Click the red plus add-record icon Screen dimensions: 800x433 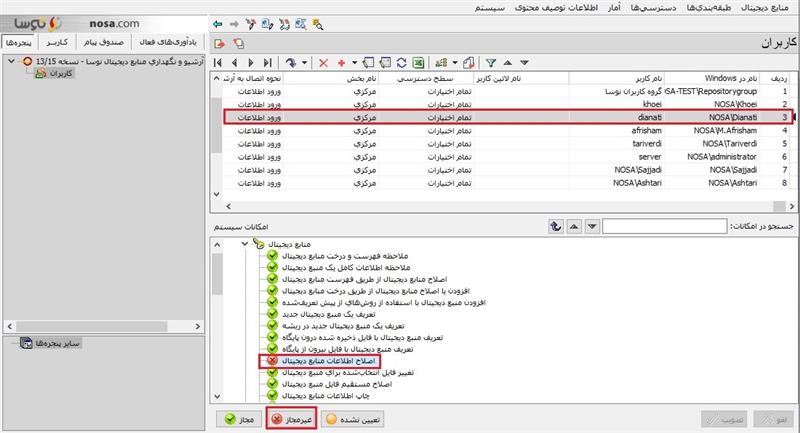click(342, 62)
